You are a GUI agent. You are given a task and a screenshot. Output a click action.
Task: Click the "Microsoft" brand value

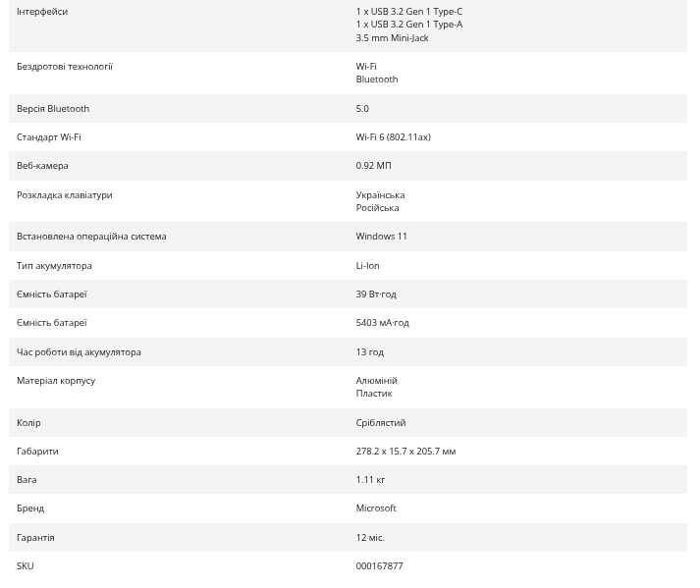[376, 508]
